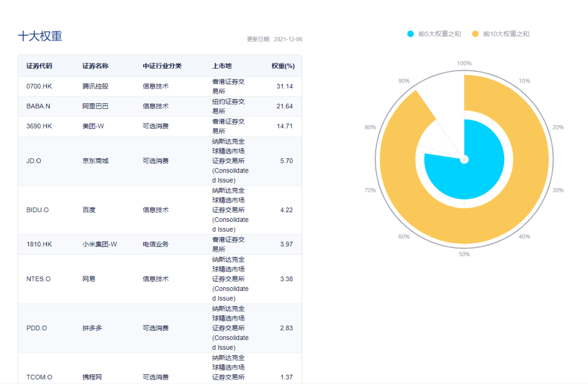Click weight value 31.14
Image resolution: width=588 pixels, height=384 pixels.
285,86
